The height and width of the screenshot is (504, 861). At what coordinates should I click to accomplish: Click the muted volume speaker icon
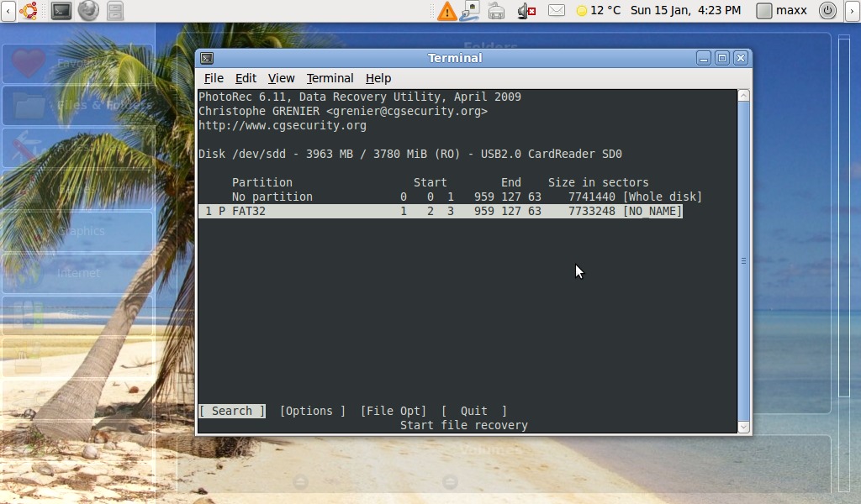[x=526, y=10]
